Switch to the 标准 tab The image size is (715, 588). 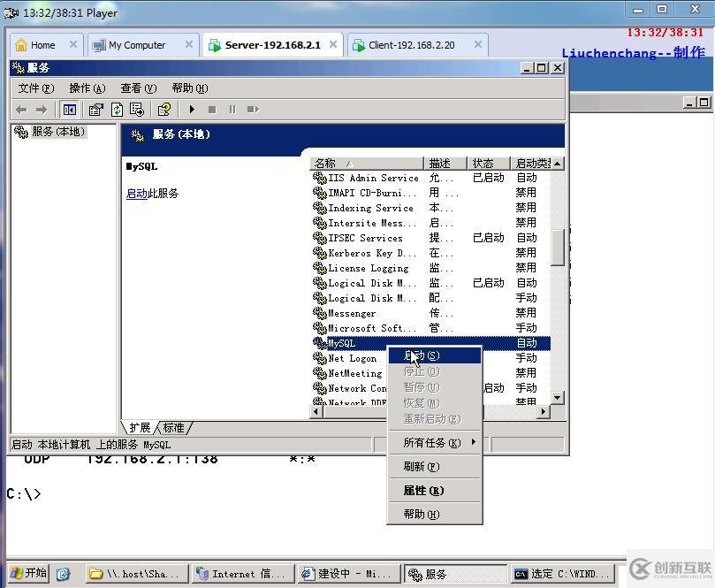pos(174,428)
